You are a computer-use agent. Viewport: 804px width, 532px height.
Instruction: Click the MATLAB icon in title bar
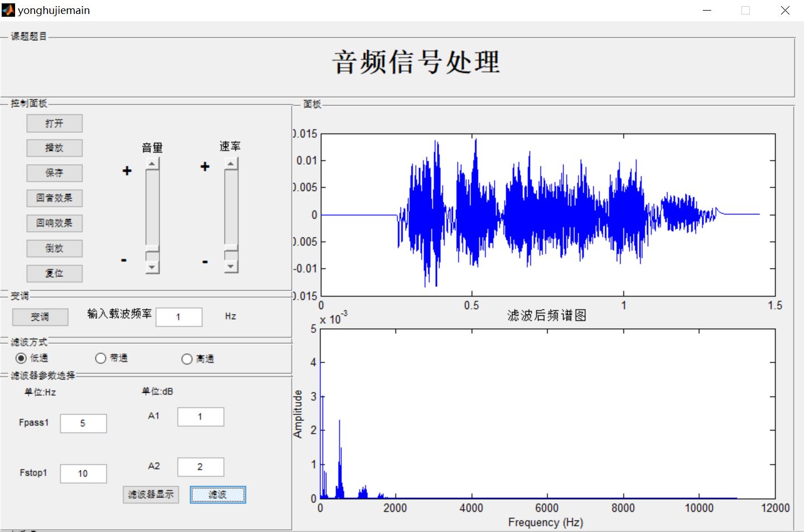click(x=8, y=10)
